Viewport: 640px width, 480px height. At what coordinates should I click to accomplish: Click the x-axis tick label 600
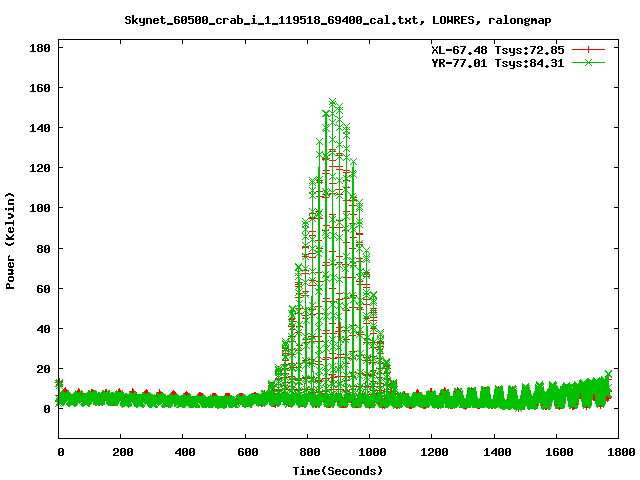click(x=248, y=452)
